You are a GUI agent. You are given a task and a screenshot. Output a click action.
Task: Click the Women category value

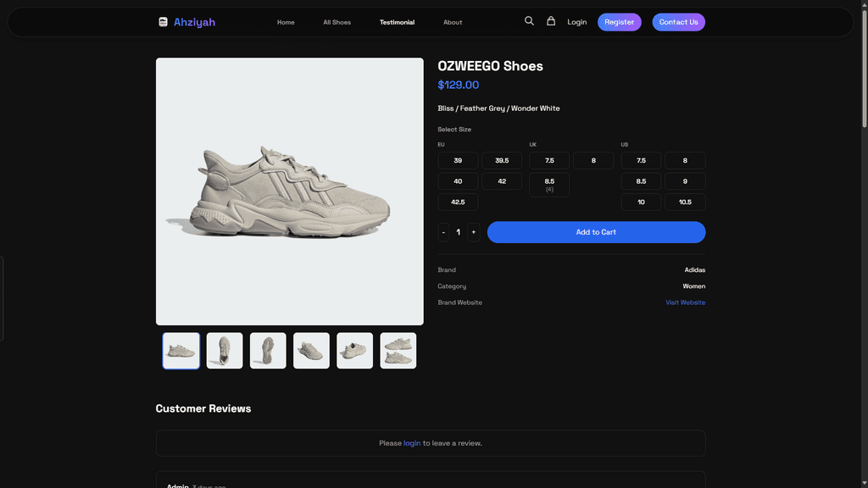pos(693,286)
